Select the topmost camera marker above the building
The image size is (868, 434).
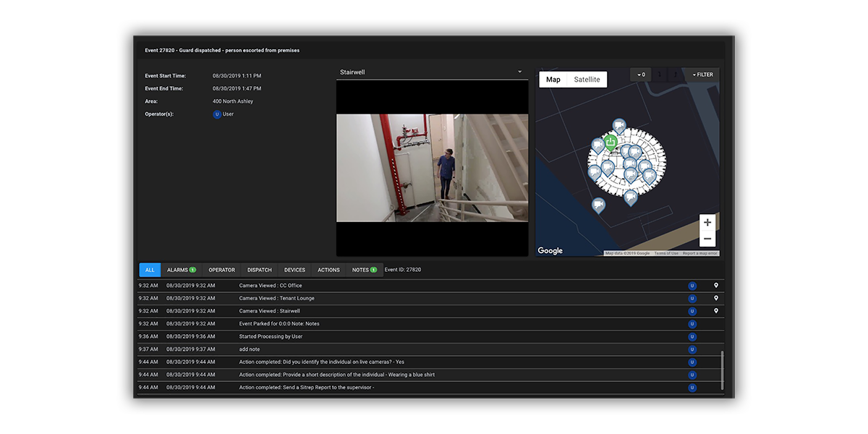pyautogui.click(x=618, y=125)
